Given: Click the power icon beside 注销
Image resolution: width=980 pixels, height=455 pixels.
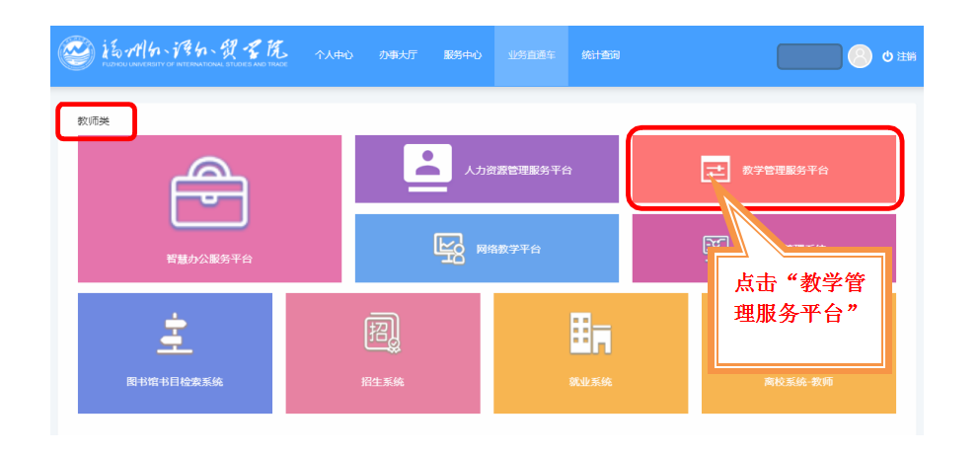Looking at the screenshot, I should (x=887, y=56).
